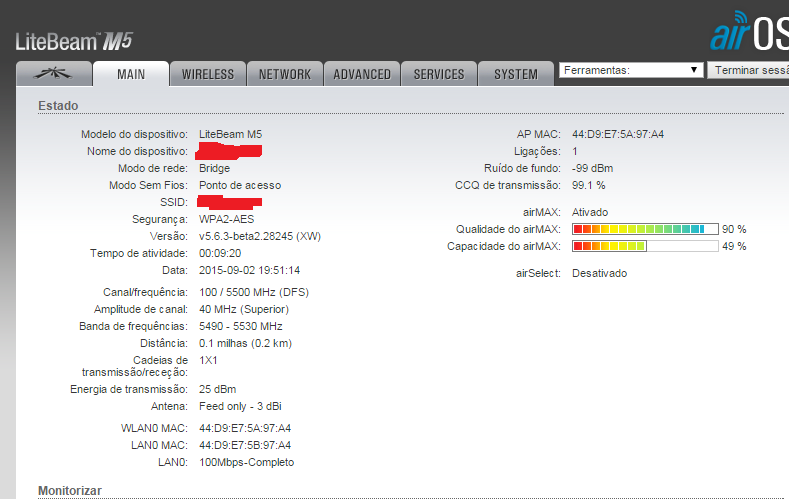Click the CCQ value 99.1 %
This screenshot has width=789, height=499.
[x=588, y=185]
